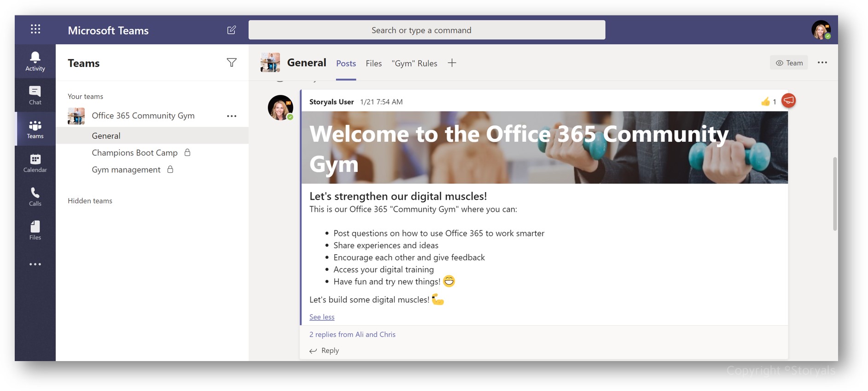Click the General channel avatar in header

pyautogui.click(x=270, y=63)
